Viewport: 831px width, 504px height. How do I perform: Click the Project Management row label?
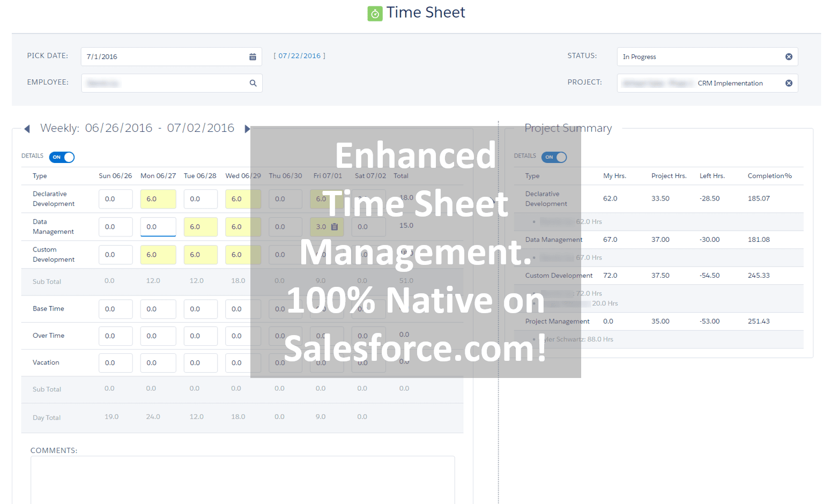557,321
